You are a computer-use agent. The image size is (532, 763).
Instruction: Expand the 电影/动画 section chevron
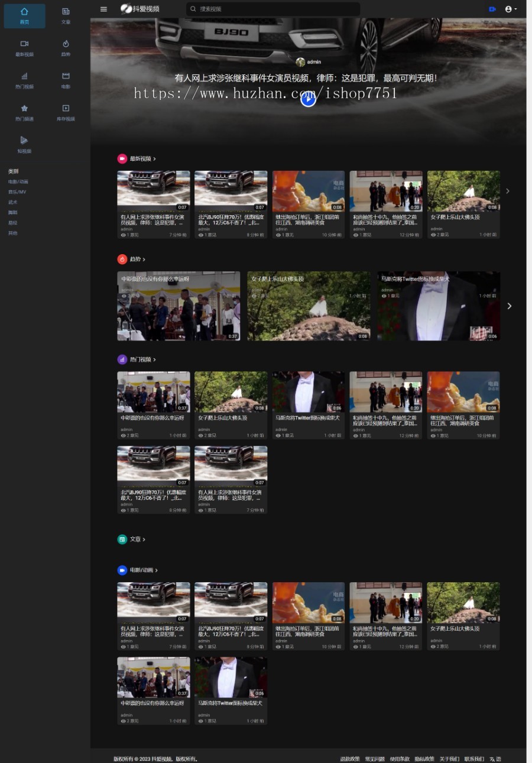[x=156, y=570]
